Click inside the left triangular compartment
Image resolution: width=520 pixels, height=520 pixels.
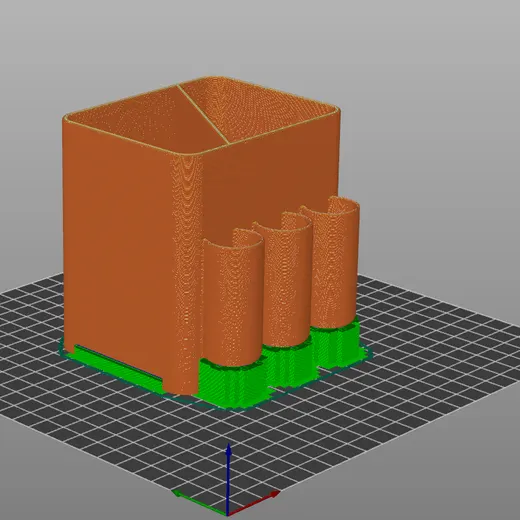147,120
